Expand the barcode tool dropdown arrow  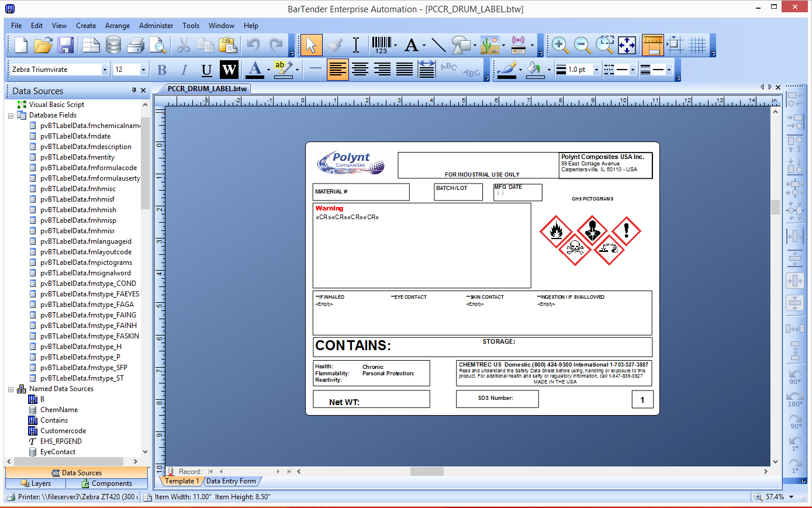395,45
